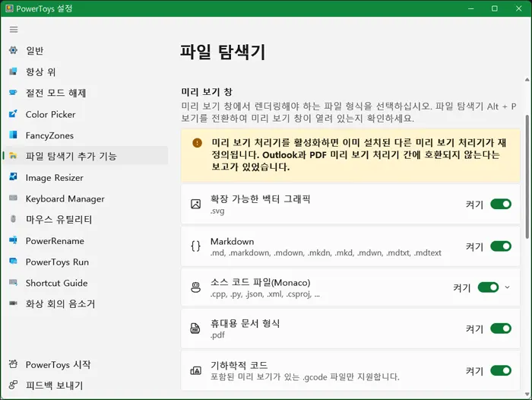Click the 휴대용 문서 형식 label
Image resolution: width=532 pixels, height=400 pixels.
(245, 323)
